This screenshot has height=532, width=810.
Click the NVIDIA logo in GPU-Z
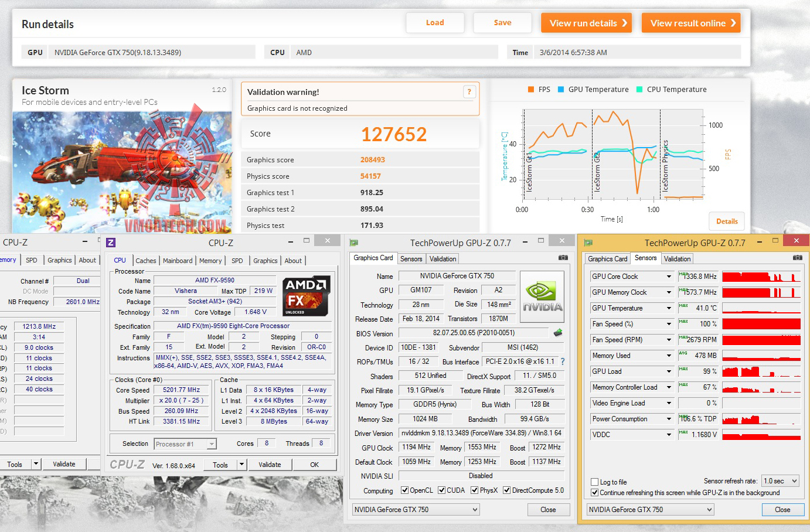[x=543, y=296]
